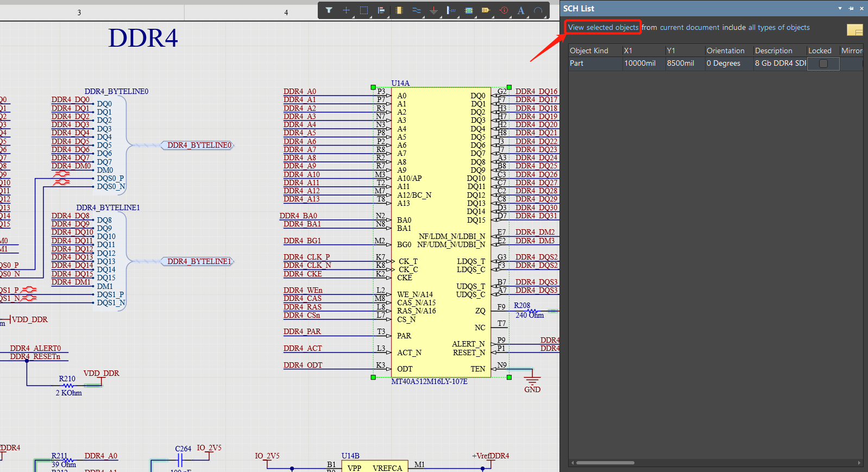Click the 'current document' scope link
Image resolution: width=868 pixels, height=472 pixels.
pos(689,27)
